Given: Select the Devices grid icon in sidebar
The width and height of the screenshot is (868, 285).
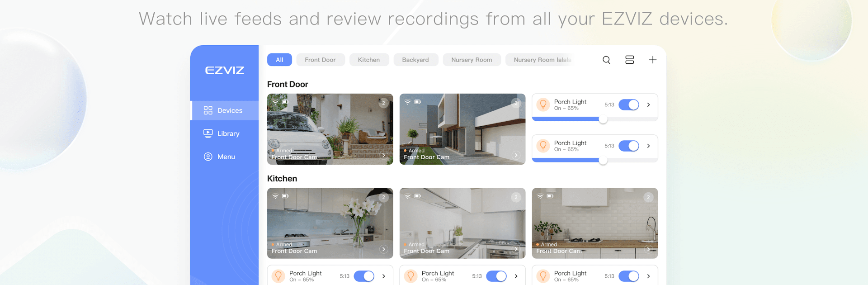Looking at the screenshot, I should click(x=208, y=110).
